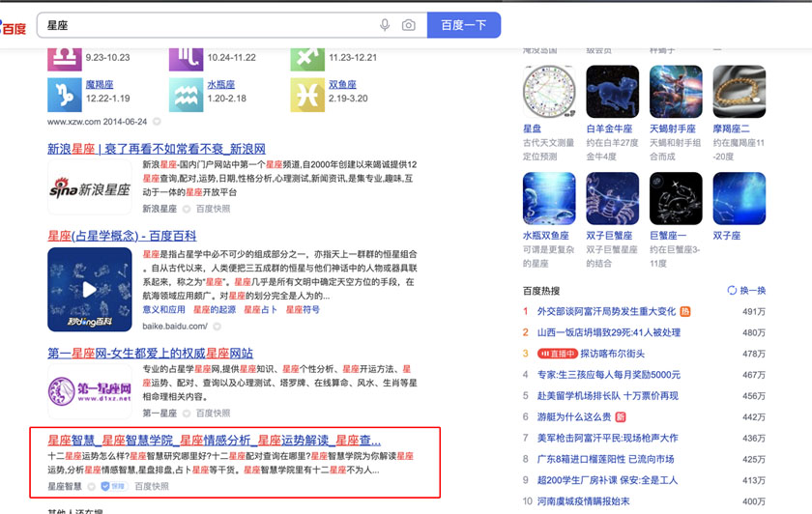This screenshot has height=514, width=812.
Task: Click the 摩羯座二 bracelet thumbnail
Action: [x=739, y=92]
